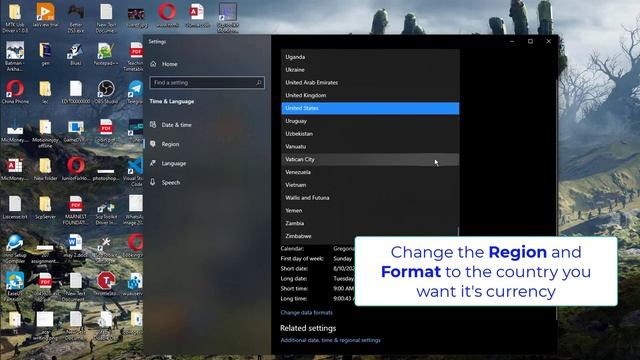640x360 pixels.
Task: Open Additional date, time & regional settings
Action: tap(331, 340)
